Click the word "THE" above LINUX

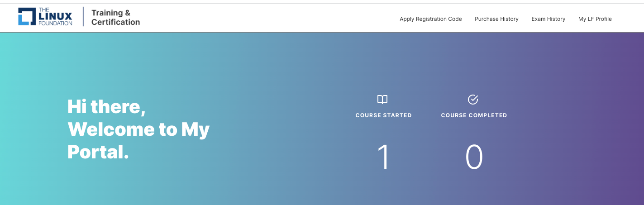44,10
